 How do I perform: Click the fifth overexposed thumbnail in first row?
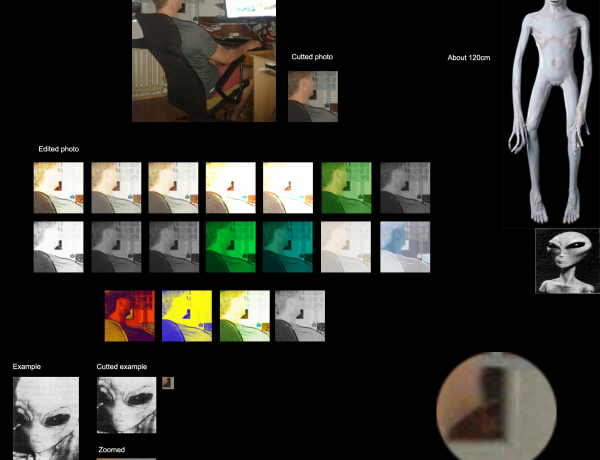coord(288,188)
